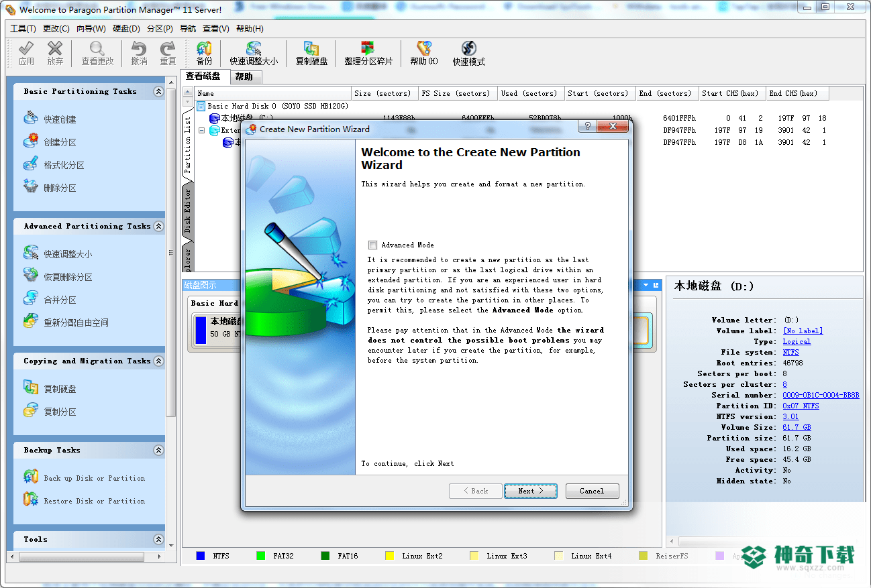Viewport: 871px width, 588px height.
Task: Select 重新分配自由空间 in the sidebar
Action: pos(66,322)
